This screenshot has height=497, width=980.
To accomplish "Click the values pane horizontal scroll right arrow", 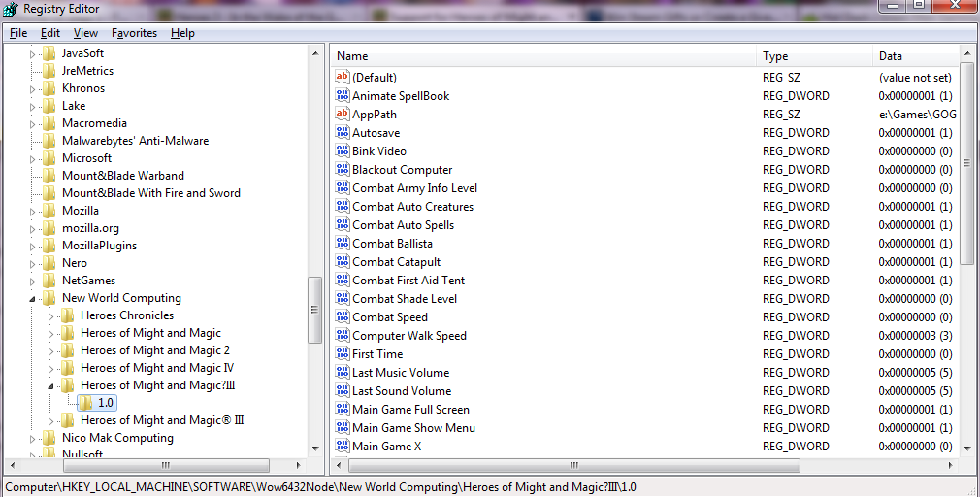I will tap(951, 465).
